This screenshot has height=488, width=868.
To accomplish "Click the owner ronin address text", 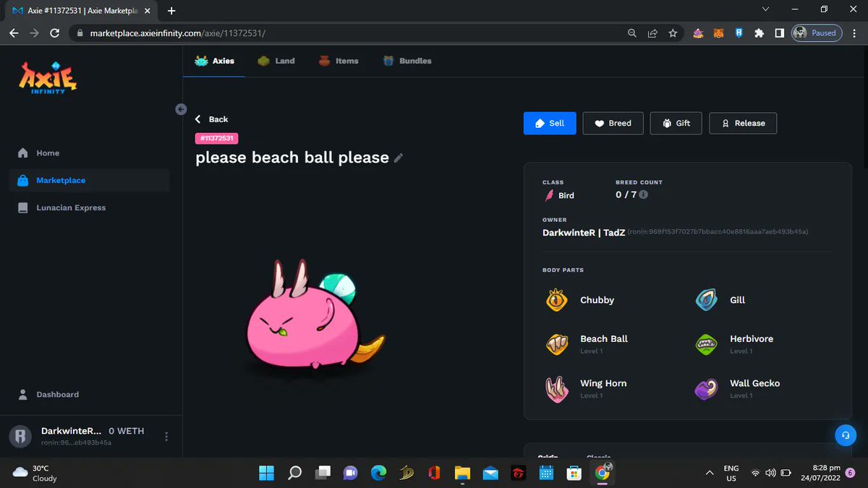I will [718, 232].
